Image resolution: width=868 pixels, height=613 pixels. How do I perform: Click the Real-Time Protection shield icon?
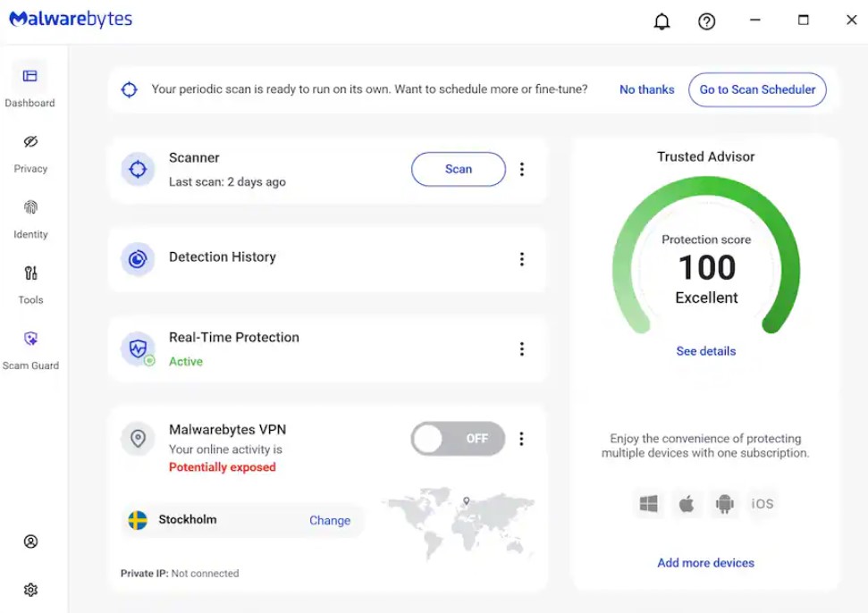(138, 349)
